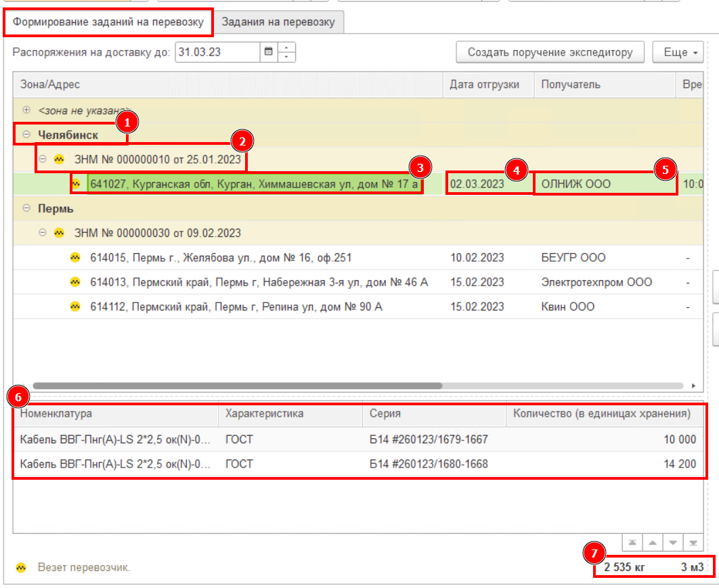
Task: Click carrier icon next to Желябова address
Action: pyautogui.click(x=75, y=258)
